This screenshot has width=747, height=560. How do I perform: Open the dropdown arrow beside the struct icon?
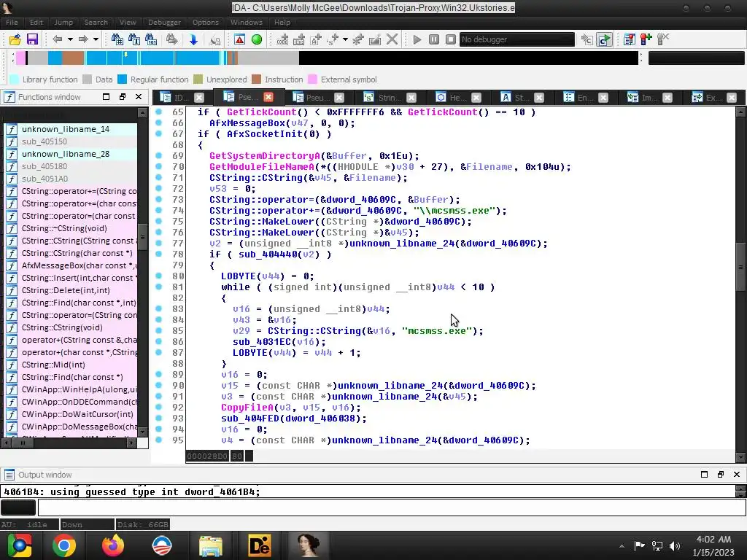[x=345, y=39]
